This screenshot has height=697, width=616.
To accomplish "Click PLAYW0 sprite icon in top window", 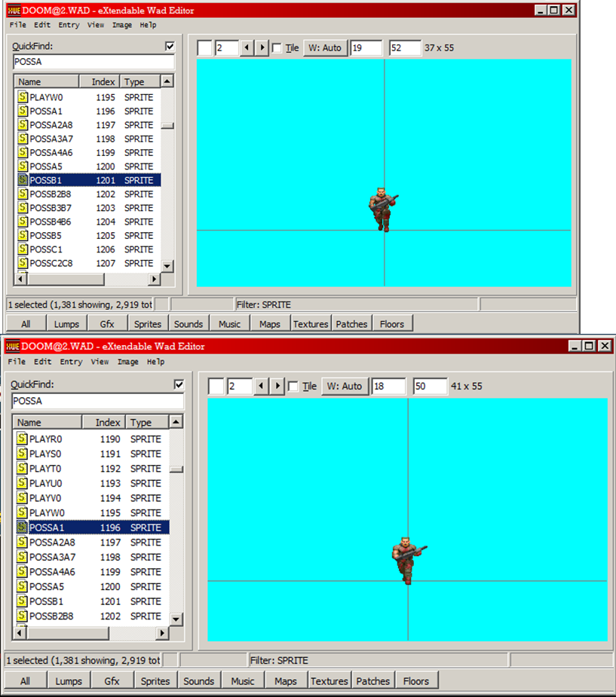I will pos(23,96).
